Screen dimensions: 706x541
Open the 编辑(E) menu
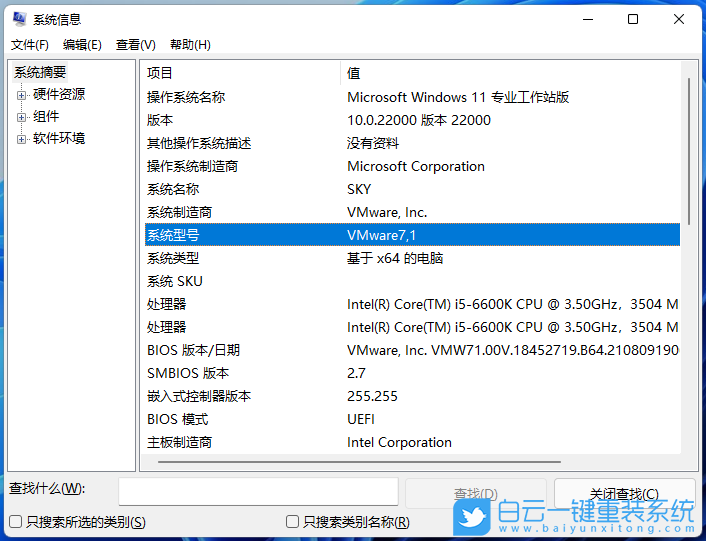82,45
